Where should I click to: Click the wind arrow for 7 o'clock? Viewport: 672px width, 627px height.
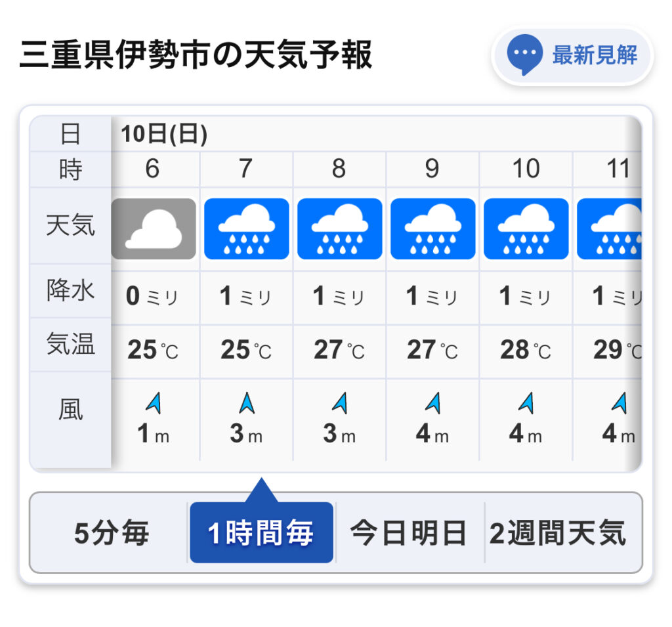point(247,402)
